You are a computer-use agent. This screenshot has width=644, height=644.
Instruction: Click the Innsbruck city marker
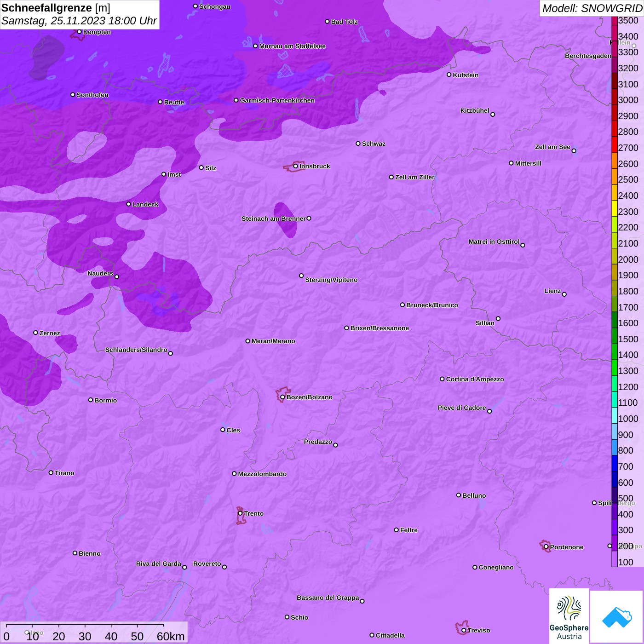click(296, 166)
